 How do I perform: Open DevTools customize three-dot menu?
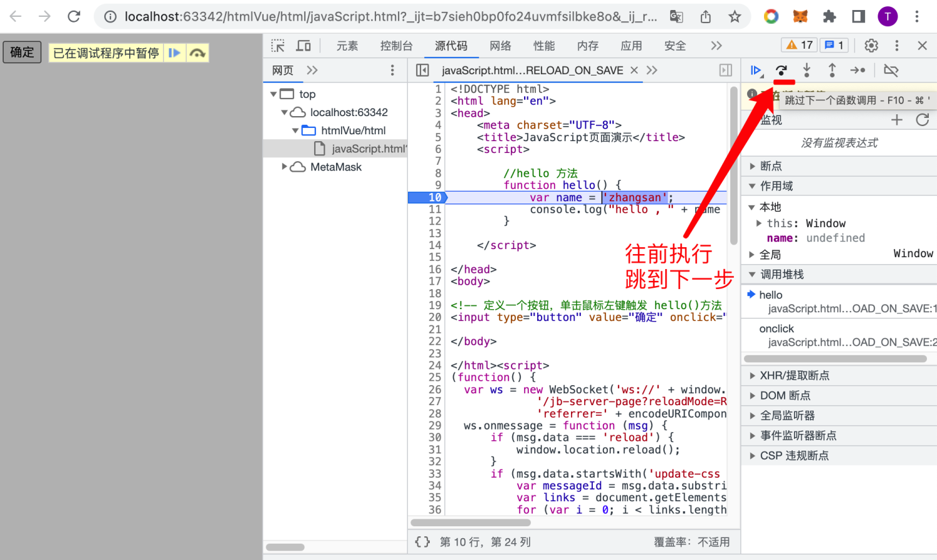[x=897, y=46]
